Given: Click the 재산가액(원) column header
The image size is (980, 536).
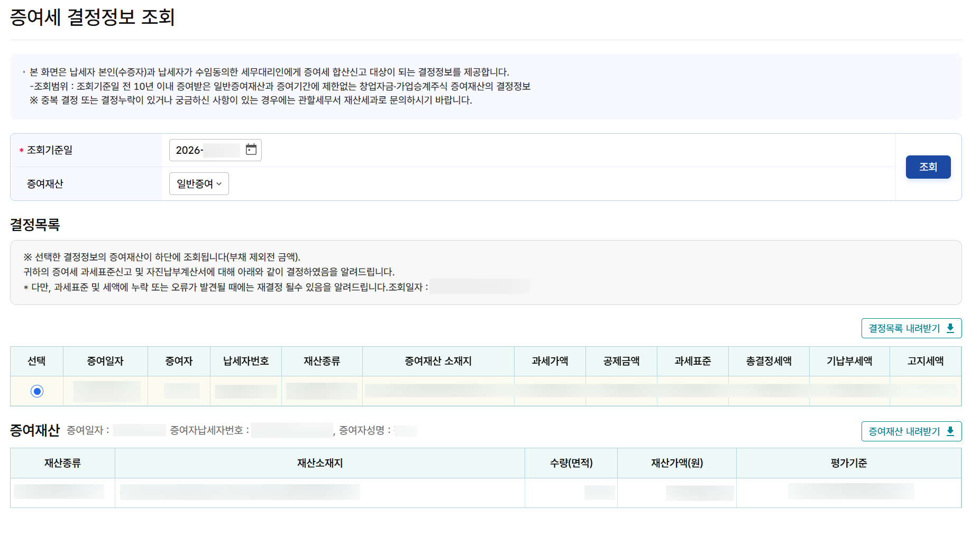Looking at the screenshot, I should [x=677, y=463].
